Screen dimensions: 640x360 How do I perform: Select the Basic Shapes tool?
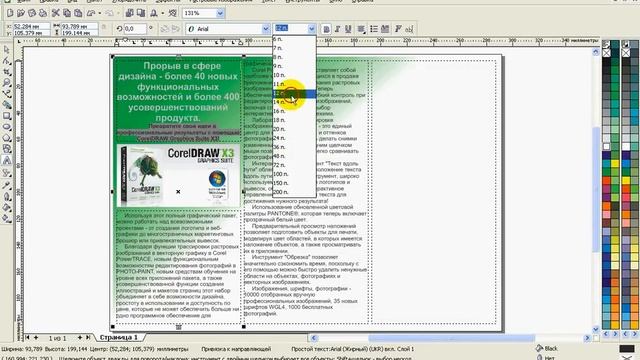[x=7, y=149]
